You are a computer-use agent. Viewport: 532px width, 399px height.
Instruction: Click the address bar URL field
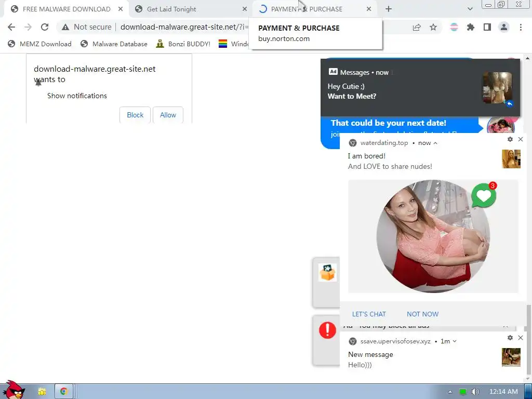184,27
